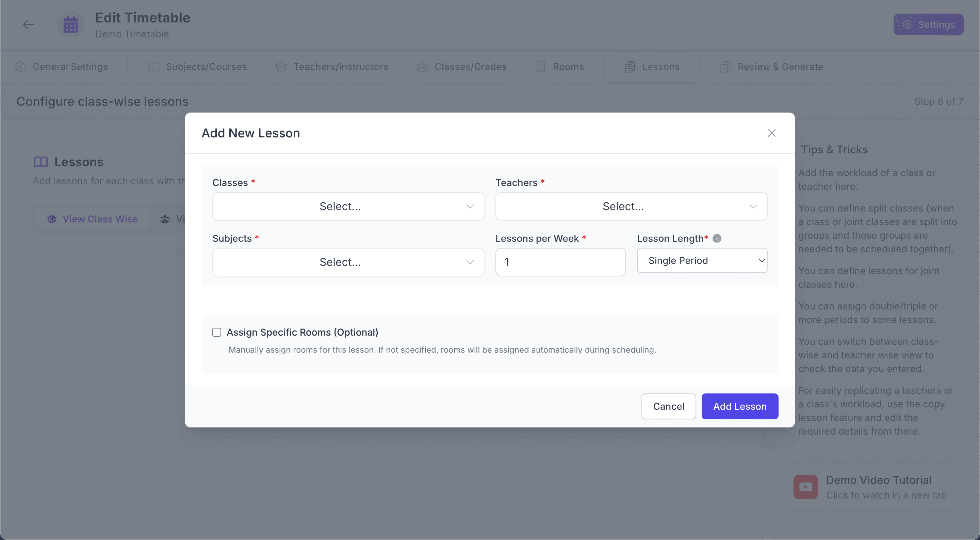Click the Subjects dropdown chevron arrow
The height and width of the screenshot is (540, 980).
pos(470,262)
